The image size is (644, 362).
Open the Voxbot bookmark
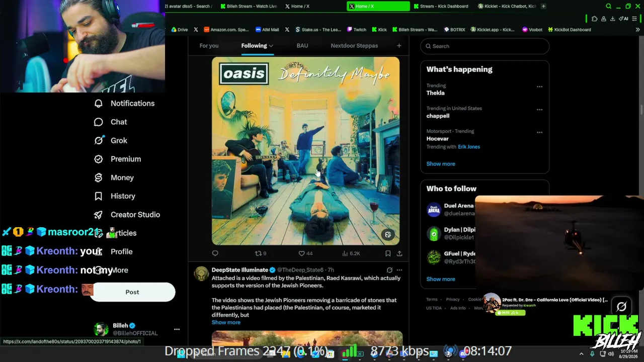pyautogui.click(x=532, y=30)
